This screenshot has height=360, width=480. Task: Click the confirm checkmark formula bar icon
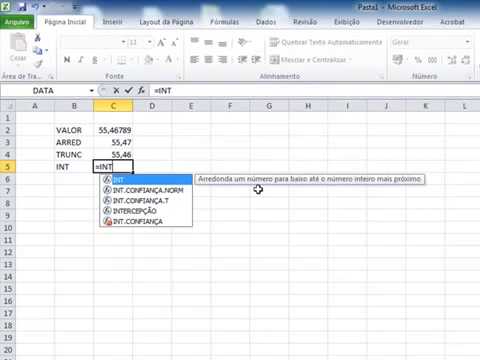click(129, 90)
